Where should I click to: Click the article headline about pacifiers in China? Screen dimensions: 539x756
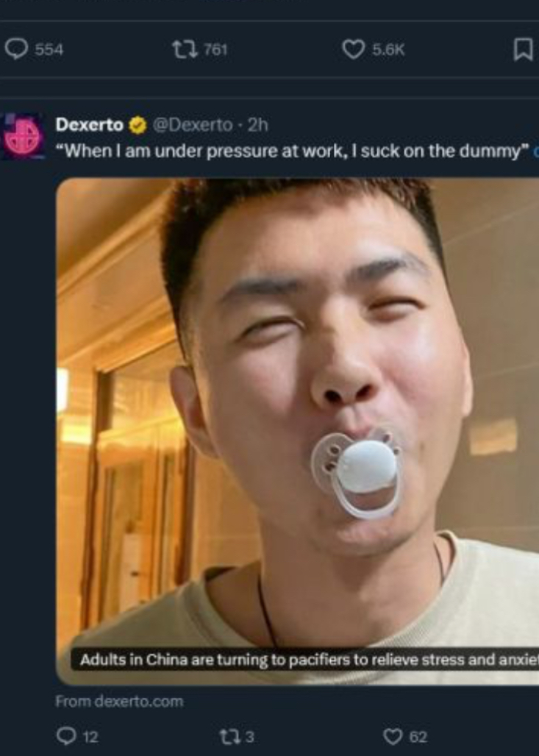pos(309,660)
